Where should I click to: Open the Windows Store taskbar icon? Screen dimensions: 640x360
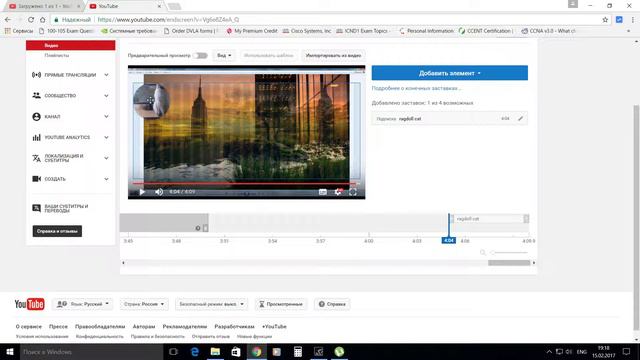[236, 352]
